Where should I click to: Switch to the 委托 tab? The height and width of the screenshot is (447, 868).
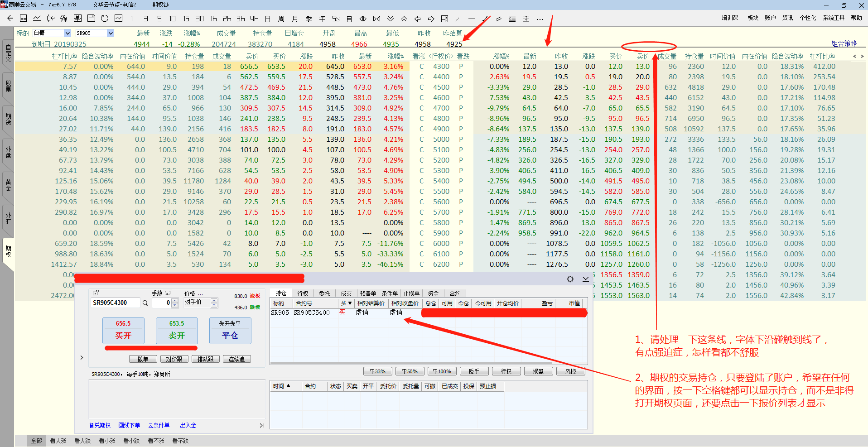coord(324,293)
